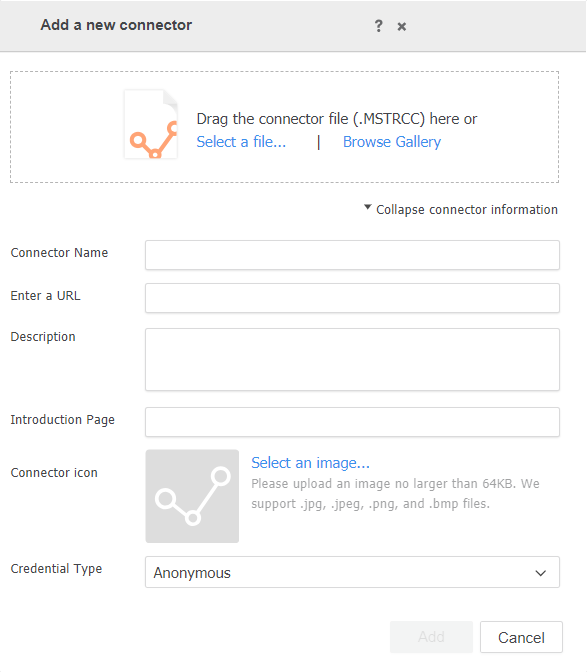Open the Credential Type dropdown arrow

coord(541,573)
